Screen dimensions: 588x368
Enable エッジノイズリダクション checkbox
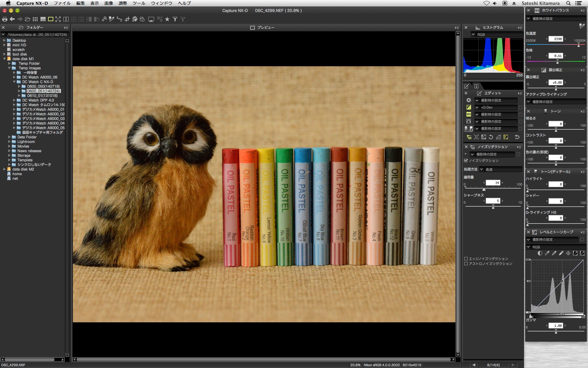pyautogui.click(x=466, y=259)
